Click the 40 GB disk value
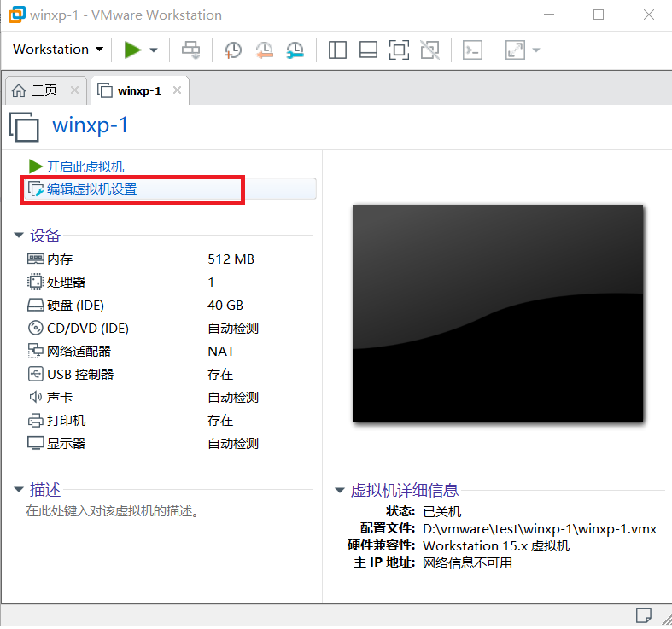This screenshot has height=629, width=672. pyautogui.click(x=225, y=305)
